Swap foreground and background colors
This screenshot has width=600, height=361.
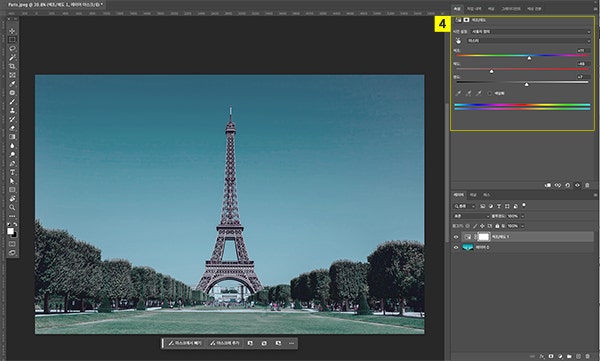click(x=15, y=225)
